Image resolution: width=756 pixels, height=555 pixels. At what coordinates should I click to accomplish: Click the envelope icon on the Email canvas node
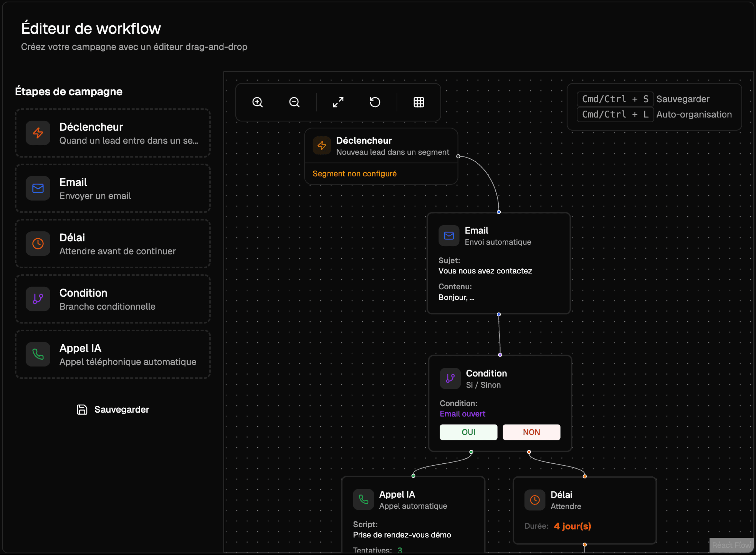[449, 235]
